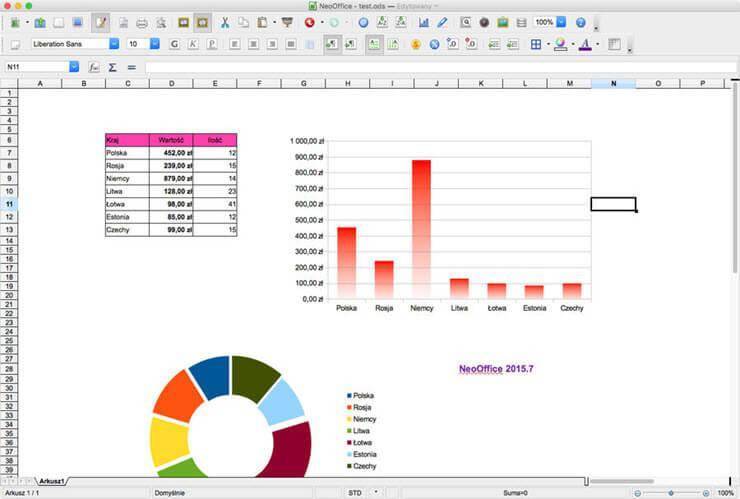This screenshot has width=740, height=499.
Task: Open the Liberation Sans font dropdown
Action: pyautogui.click(x=114, y=44)
